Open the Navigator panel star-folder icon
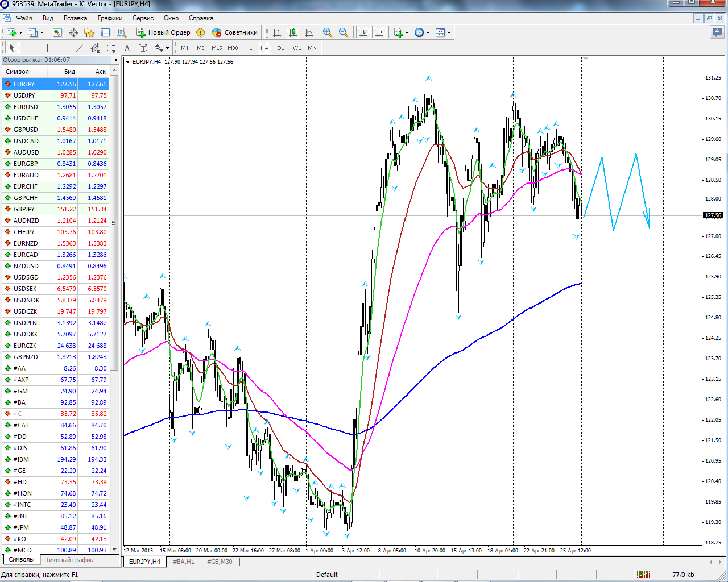 point(89,32)
